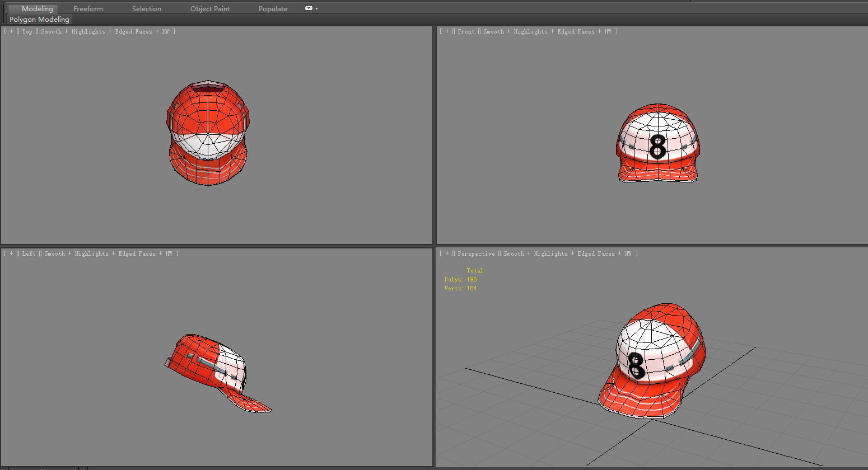Open the Populate ribbon tab
The width and height of the screenshot is (868, 470).
[x=272, y=8]
